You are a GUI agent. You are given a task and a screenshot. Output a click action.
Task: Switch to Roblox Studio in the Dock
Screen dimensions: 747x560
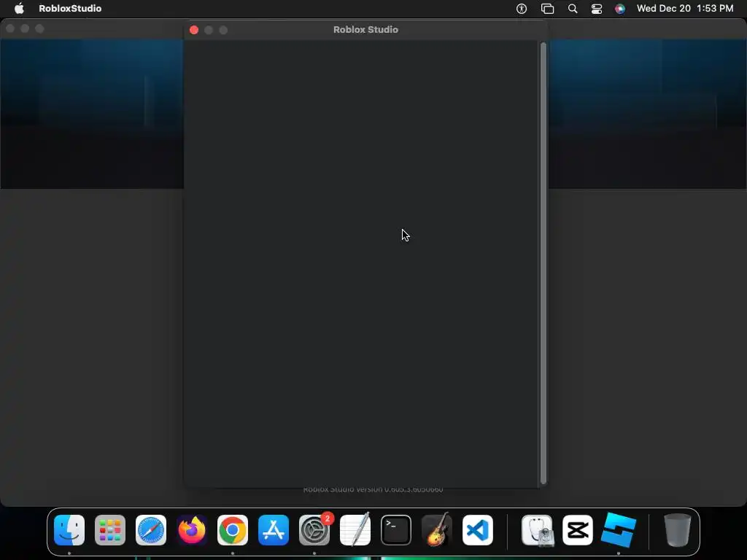pos(619,529)
